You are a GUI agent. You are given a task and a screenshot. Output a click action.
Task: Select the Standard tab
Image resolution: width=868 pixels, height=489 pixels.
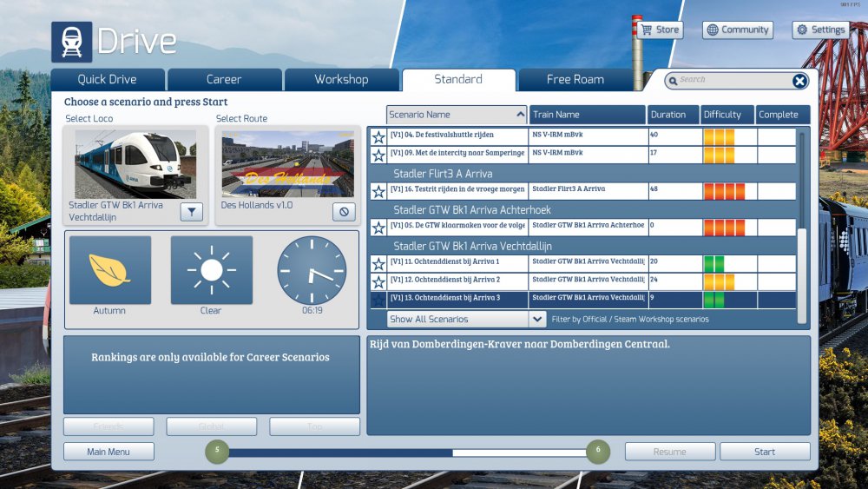pos(458,80)
